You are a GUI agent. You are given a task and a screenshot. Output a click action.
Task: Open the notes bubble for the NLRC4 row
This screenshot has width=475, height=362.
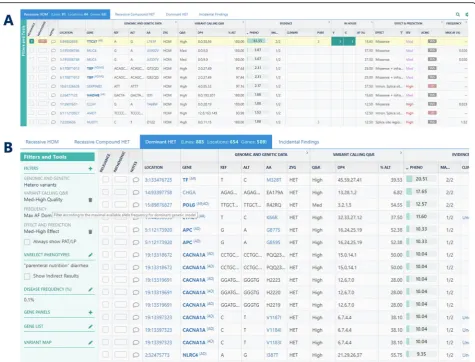tap(136, 355)
